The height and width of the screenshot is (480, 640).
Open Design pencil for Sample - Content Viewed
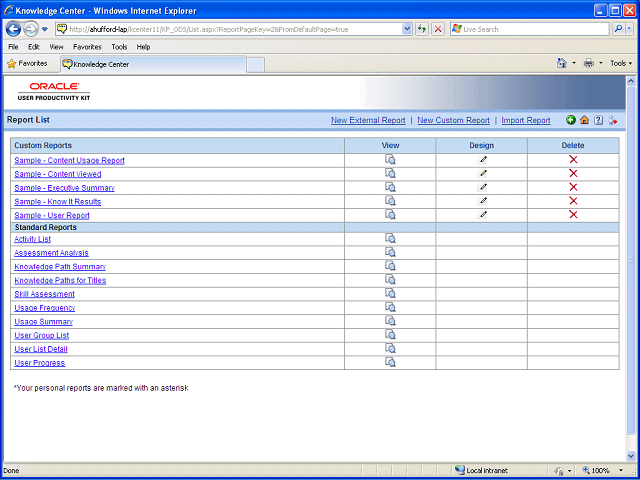pos(483,173)
